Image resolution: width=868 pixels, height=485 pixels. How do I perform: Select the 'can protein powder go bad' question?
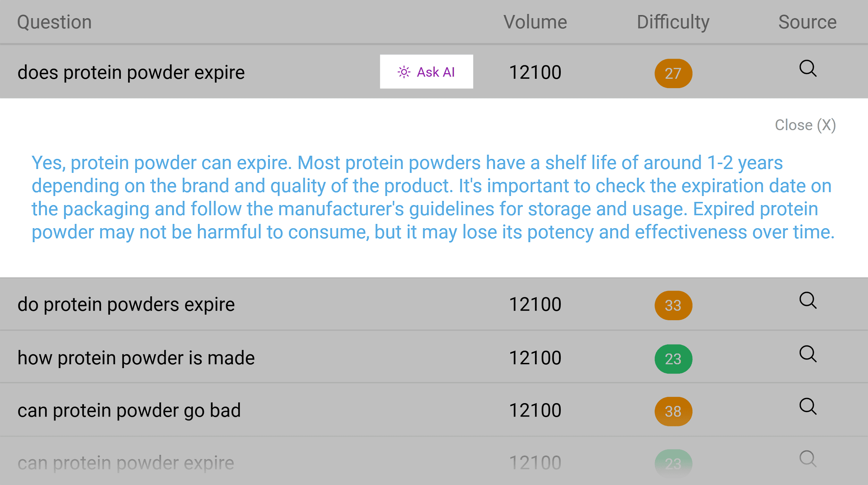129,411
